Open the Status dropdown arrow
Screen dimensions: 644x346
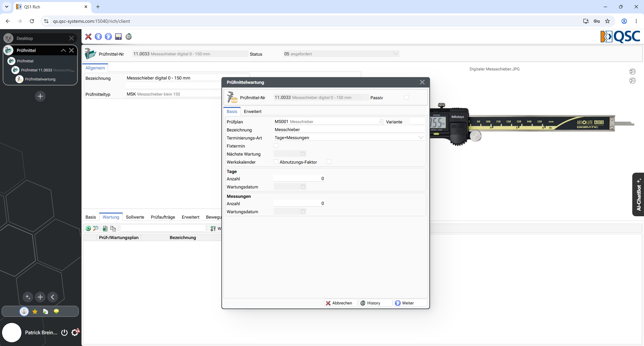pyautogui.click(x=396, y=54)
